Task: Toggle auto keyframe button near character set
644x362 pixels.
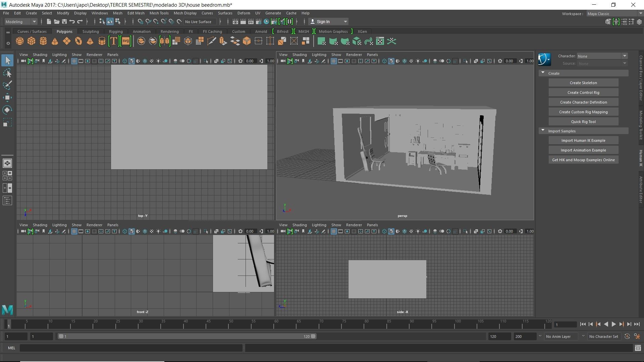Action: pyautogui.click(x=627, y=336)
